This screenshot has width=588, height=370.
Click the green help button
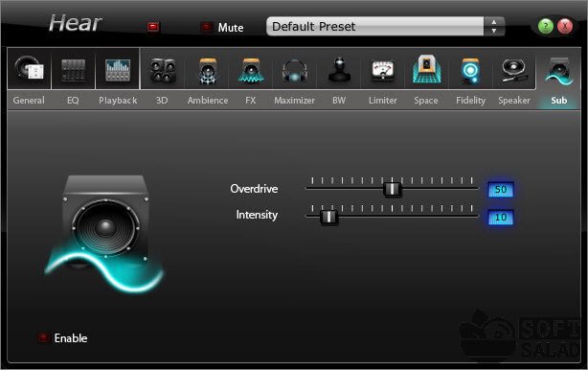pos(545,26)
